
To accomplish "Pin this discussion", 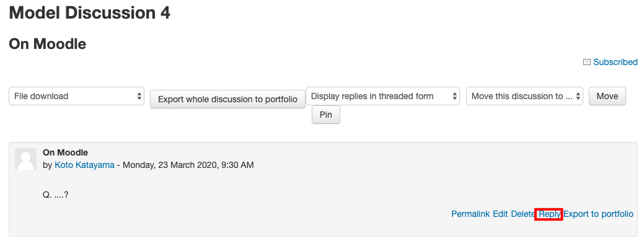I will click(x=325, y=115).
